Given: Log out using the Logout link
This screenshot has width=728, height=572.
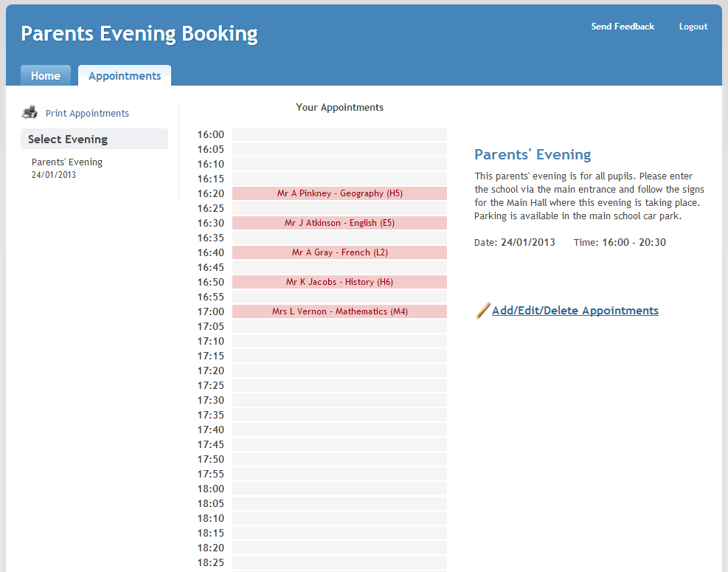Looking at the screenshot, I should click(x=693, y=27).
